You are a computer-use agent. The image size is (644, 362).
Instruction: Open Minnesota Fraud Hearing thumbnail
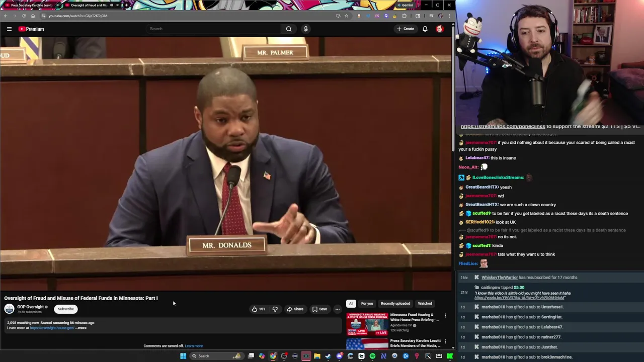367,324
